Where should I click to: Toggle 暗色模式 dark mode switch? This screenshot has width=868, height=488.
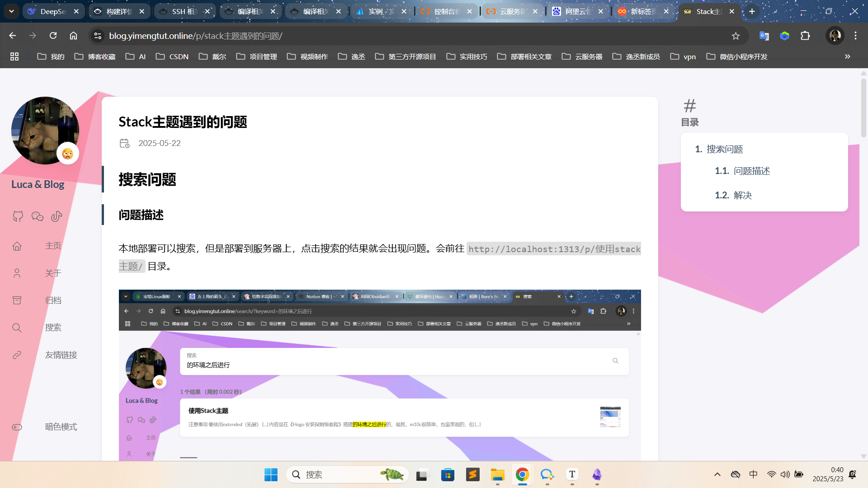point(17,427)
